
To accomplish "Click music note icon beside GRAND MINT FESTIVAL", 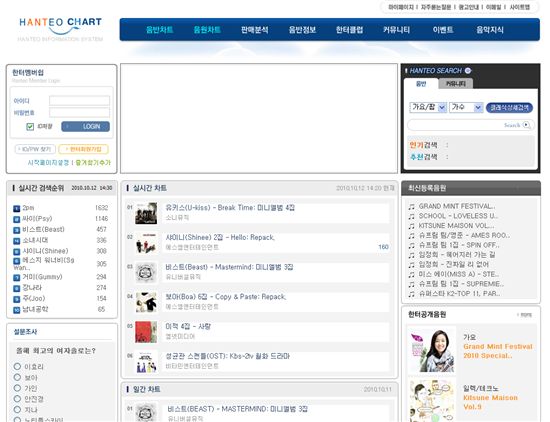I will point(411,207).
